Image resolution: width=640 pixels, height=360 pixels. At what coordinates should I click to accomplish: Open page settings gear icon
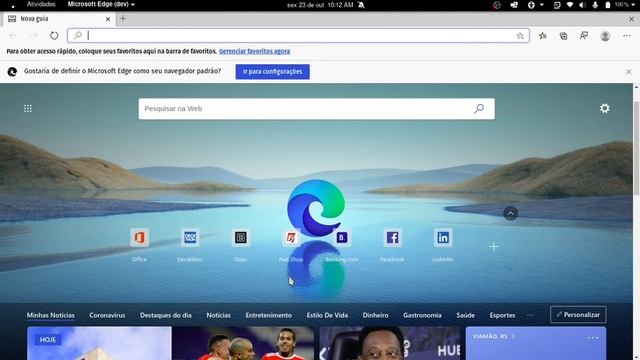pos(604,108)
